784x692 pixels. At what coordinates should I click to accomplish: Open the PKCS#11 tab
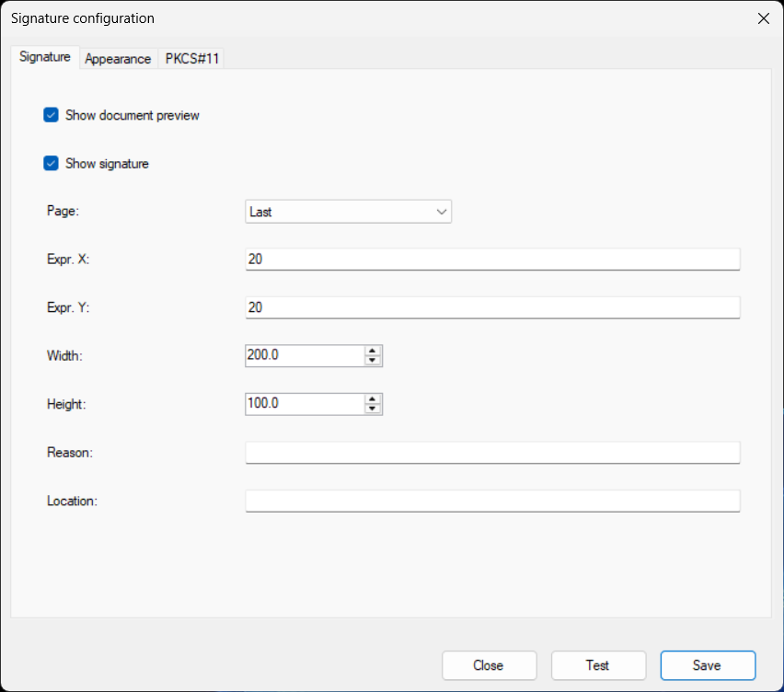point(192,59)
